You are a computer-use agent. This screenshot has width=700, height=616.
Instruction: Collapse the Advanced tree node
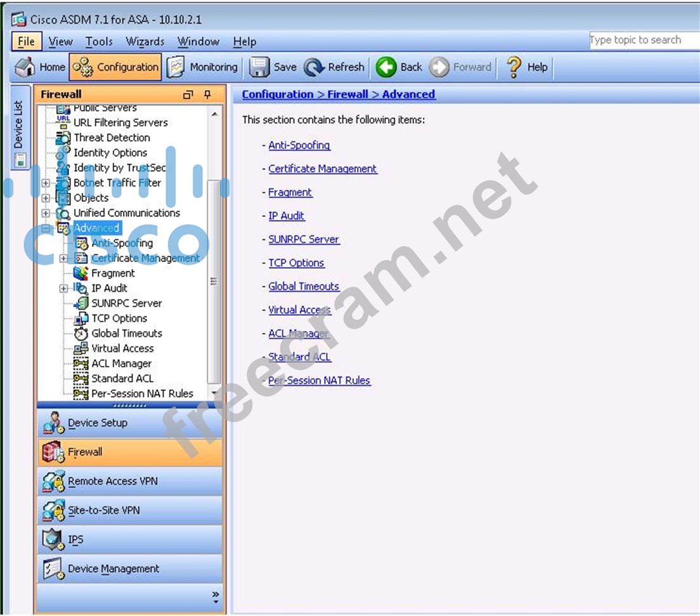46,228
